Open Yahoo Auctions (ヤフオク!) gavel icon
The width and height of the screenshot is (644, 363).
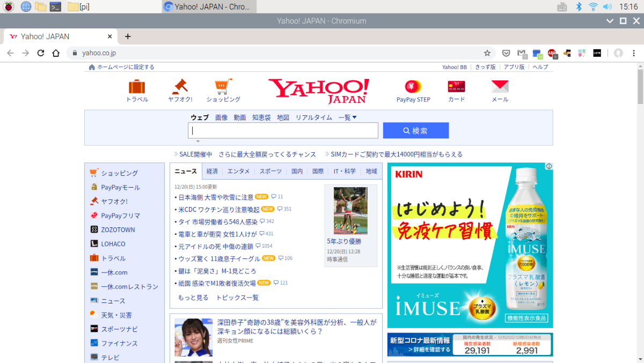(x=180, y=86)
